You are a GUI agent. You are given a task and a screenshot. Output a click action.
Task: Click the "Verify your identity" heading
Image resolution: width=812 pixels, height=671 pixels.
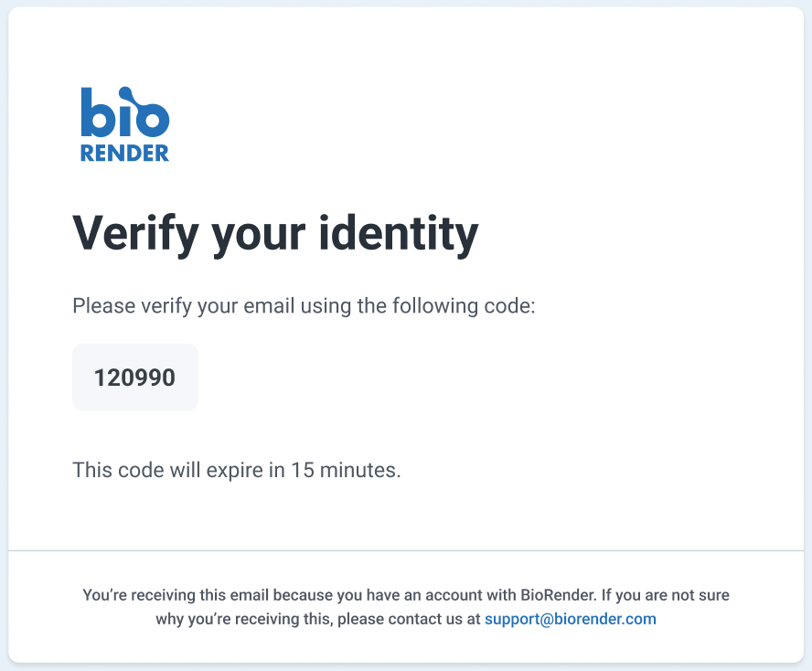275,233
